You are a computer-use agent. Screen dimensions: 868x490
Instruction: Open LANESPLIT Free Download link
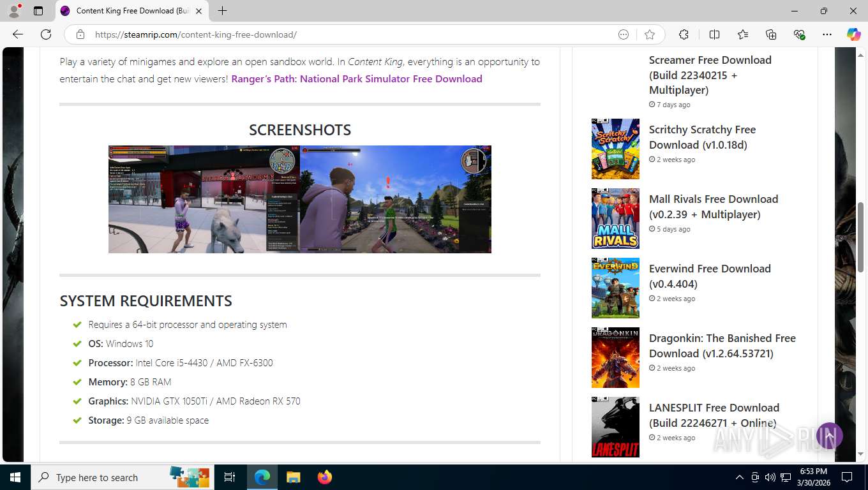(714, 415)
